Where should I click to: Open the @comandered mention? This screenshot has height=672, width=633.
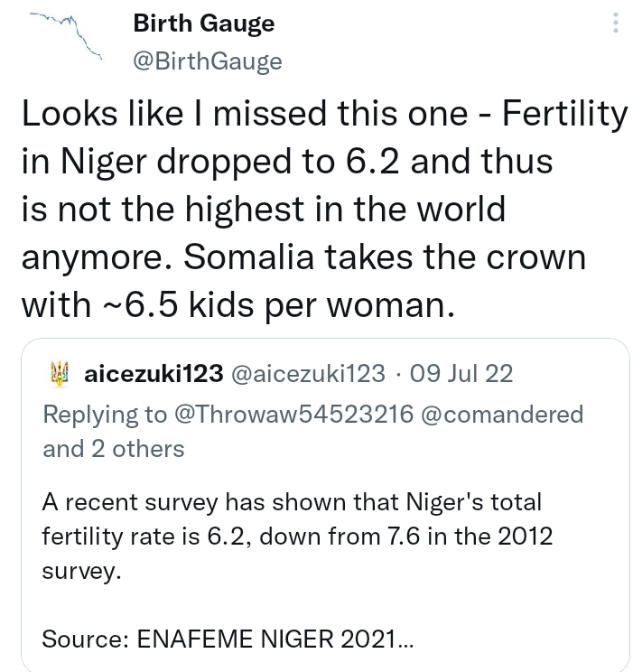click(502, 414)
